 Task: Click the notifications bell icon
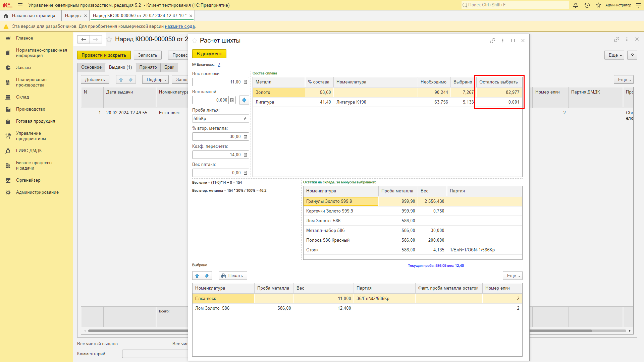pos(576,5)
